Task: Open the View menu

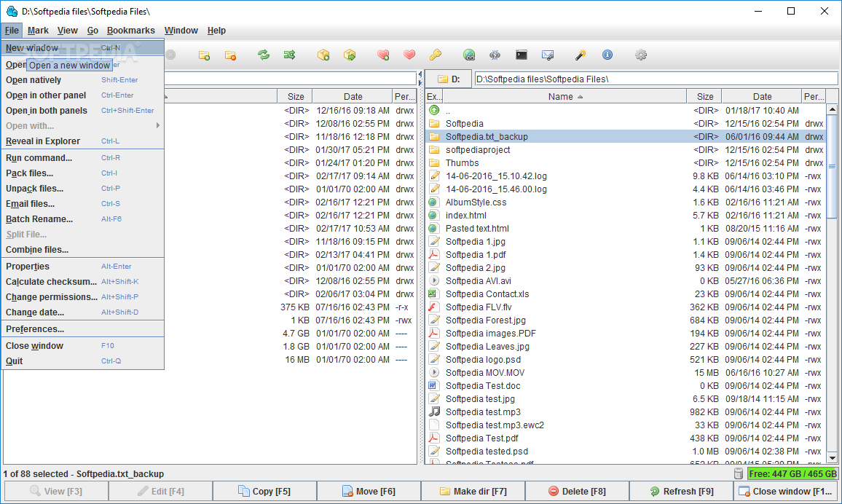Action: click(x=68, y=31)
